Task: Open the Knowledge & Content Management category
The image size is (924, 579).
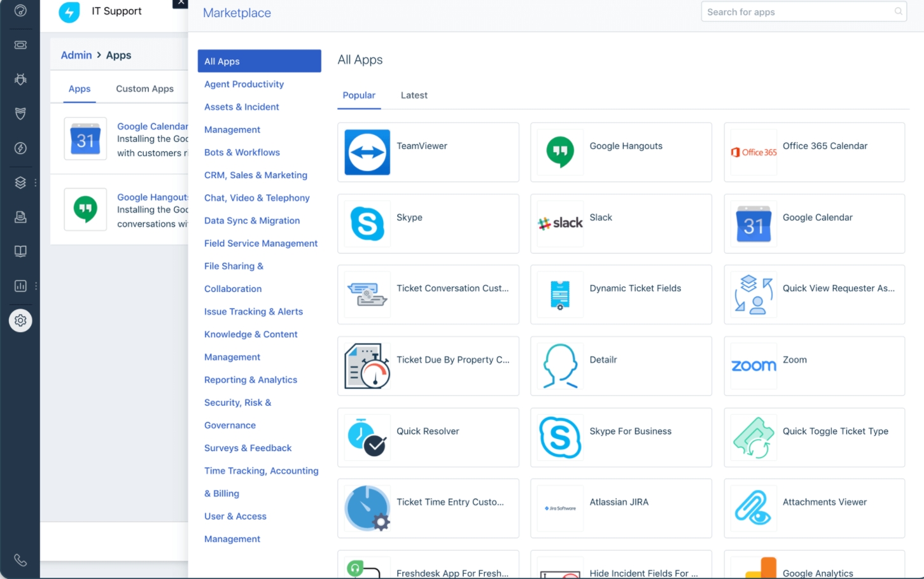Action: 251,345
